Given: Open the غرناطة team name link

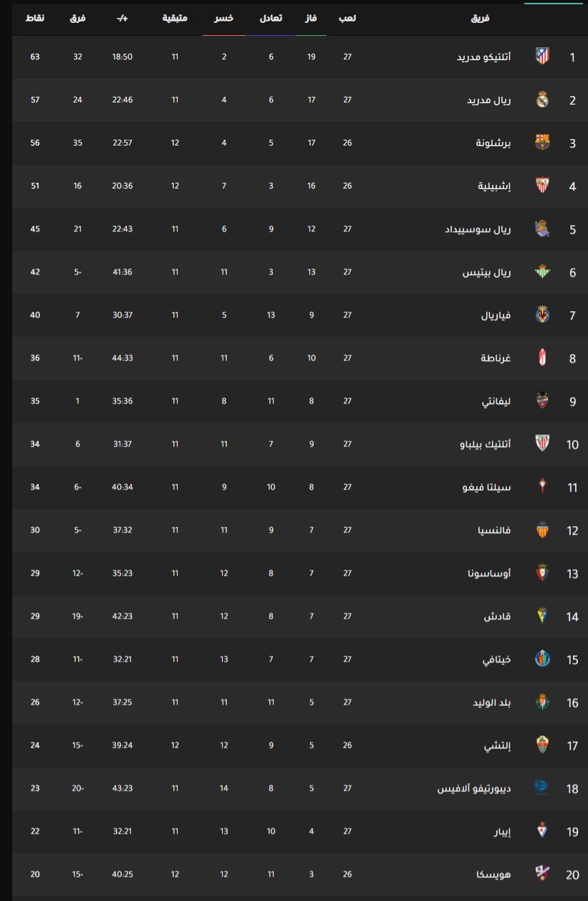Looking at the screenshot, I should tap(496, 358).
